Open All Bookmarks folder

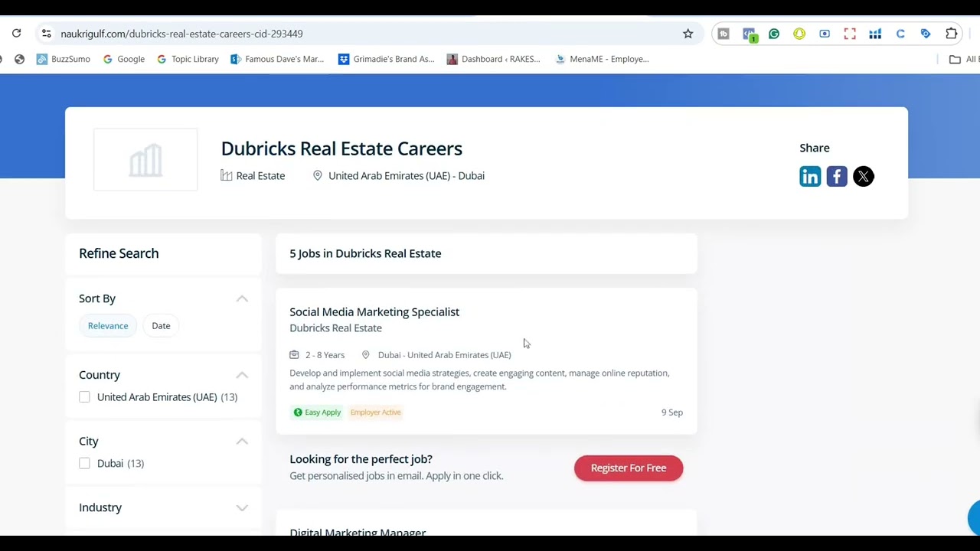pos(964,59)
